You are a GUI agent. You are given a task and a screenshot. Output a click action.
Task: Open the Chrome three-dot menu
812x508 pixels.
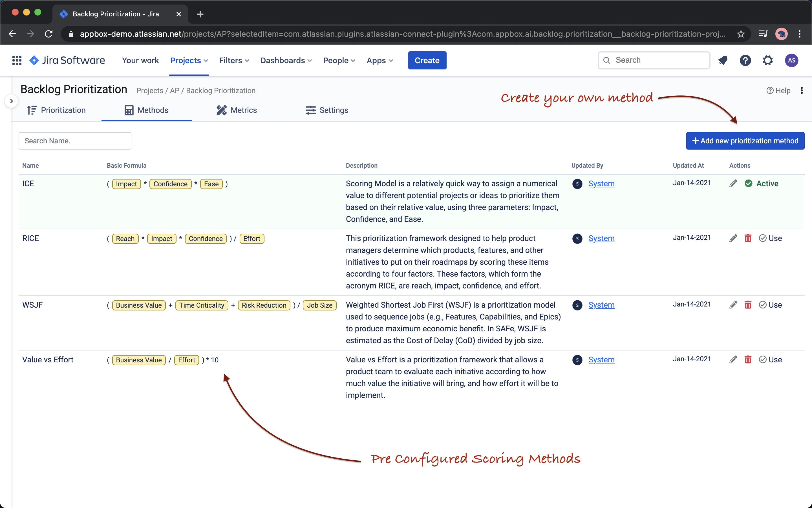coord(800,34)
